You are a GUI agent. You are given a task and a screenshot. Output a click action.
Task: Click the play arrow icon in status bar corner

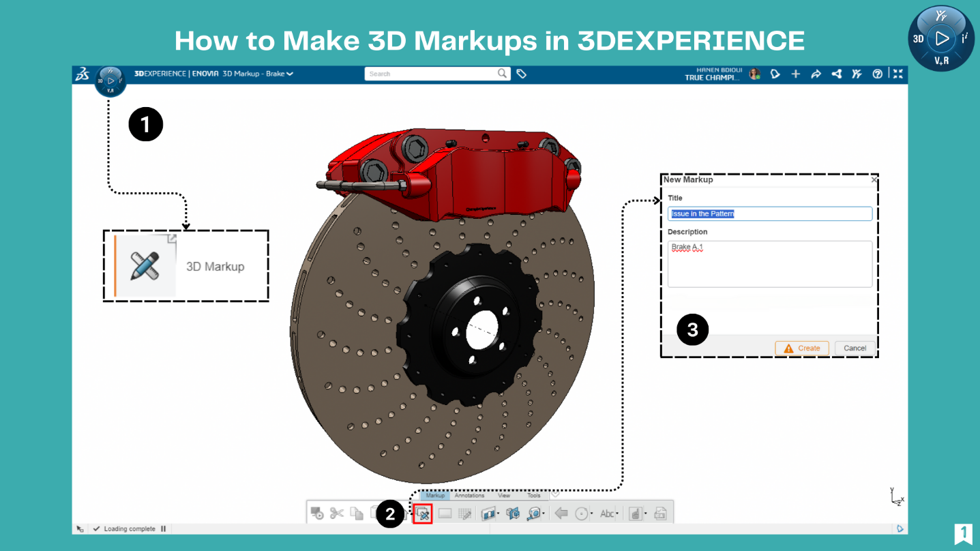(x=900, y=528)
